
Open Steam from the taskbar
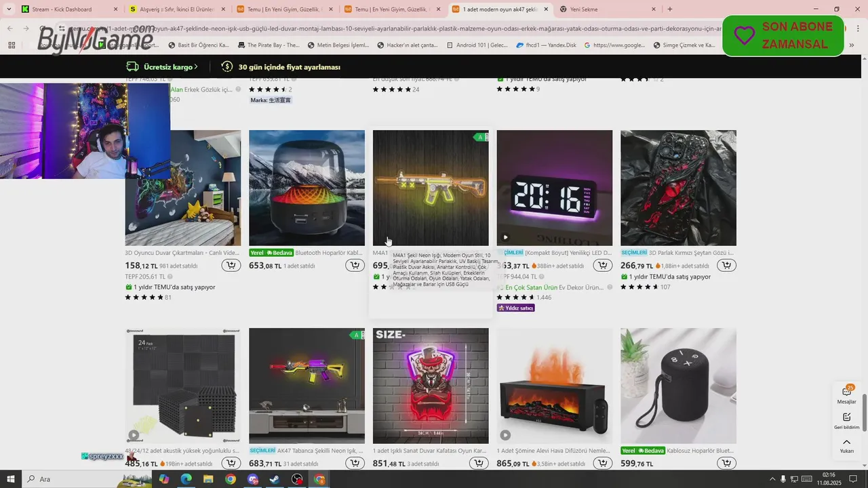[x=275, y=479]
